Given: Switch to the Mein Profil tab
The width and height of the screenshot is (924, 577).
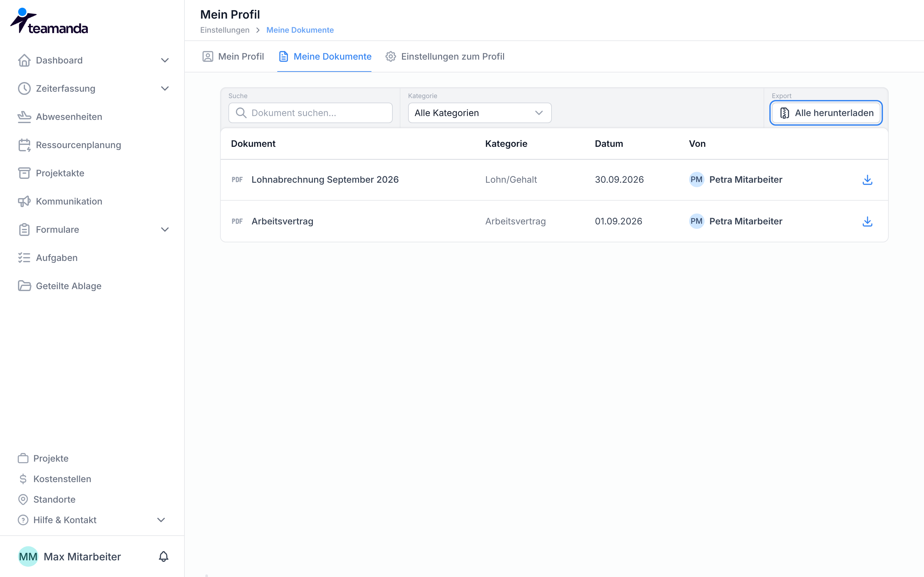Looking at the screenshot, I should (233, 56).
